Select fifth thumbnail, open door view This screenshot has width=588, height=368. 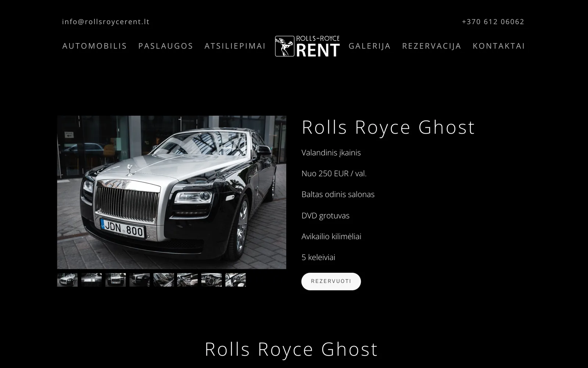pyautogui.click(x=164, y=280)
